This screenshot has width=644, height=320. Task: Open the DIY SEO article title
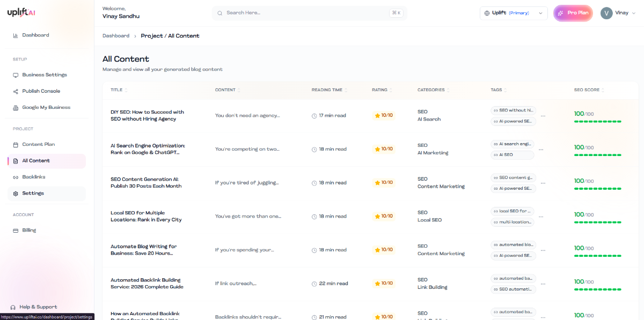tap(147, 116)
